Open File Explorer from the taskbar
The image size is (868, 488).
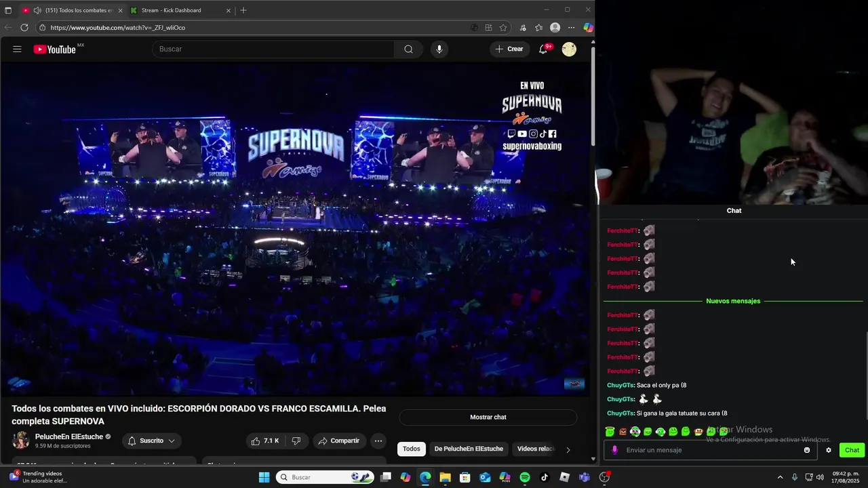445,477
